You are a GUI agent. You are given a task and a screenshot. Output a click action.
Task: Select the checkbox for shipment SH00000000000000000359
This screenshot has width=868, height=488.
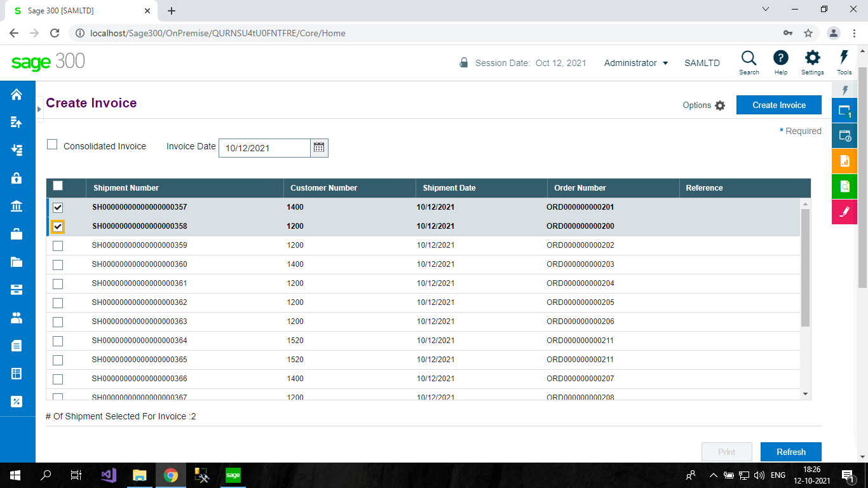[x=58, y=245]
